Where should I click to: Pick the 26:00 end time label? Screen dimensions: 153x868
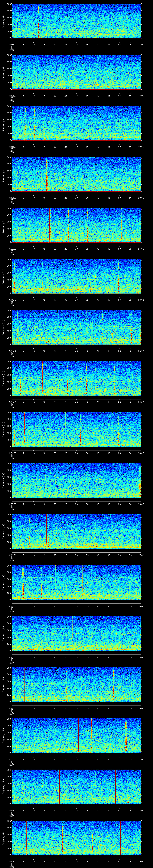[x=141, y=504]
